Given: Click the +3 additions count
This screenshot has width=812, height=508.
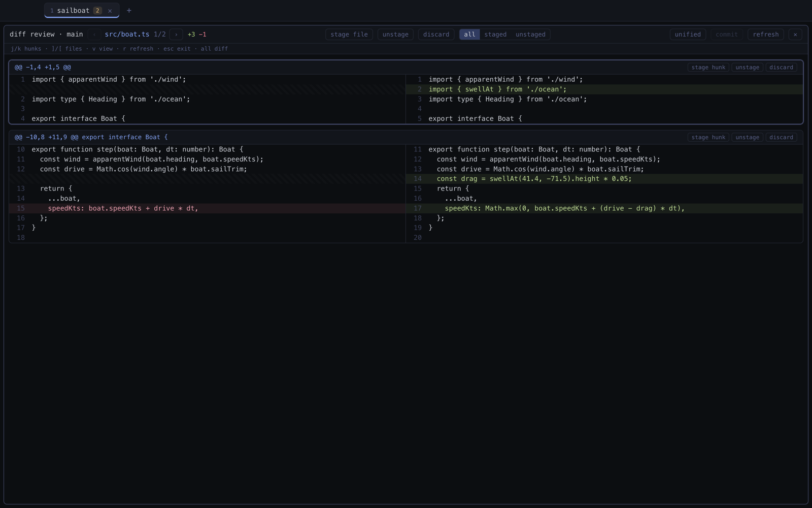Looking at the screenshot, I should click(x=191, y=35).
